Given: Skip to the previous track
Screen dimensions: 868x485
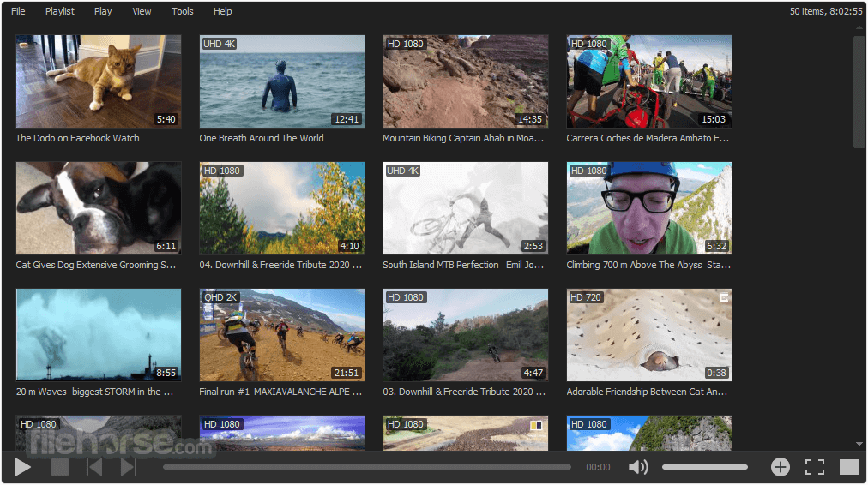Looking at the screenshot, I should (94, 467).
